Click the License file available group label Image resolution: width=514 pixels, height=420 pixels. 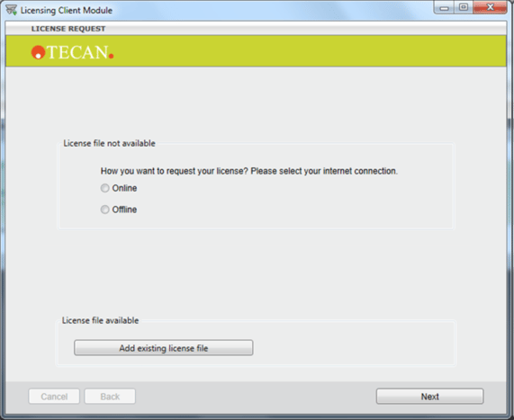tap(100, 320)
